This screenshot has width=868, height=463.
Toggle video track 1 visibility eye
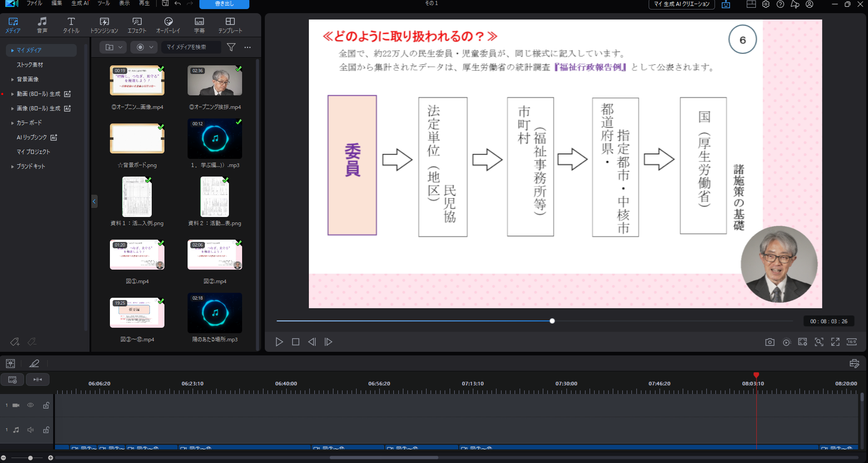click(30, 405)
